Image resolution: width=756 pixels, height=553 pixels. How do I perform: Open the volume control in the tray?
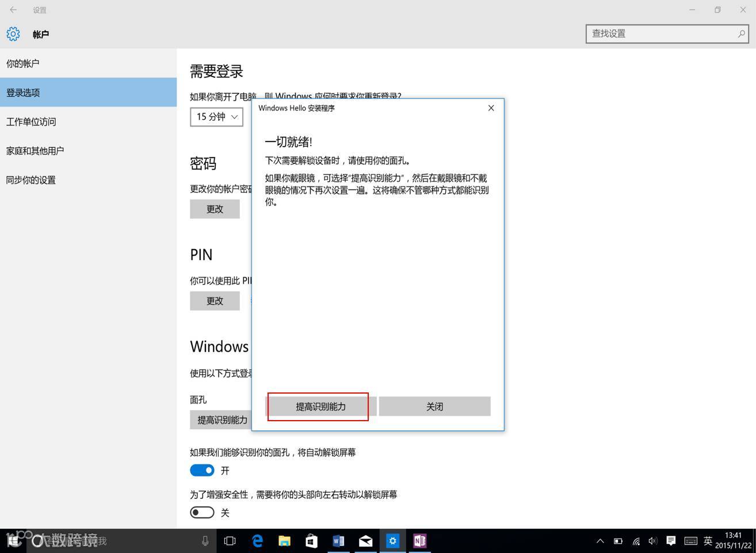652,541
